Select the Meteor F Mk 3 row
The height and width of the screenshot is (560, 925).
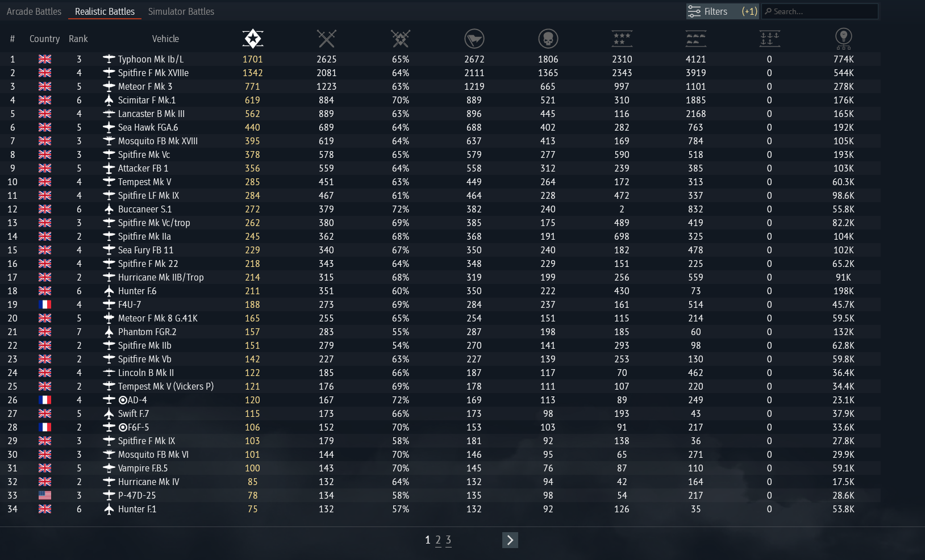[x=440, y=86]
